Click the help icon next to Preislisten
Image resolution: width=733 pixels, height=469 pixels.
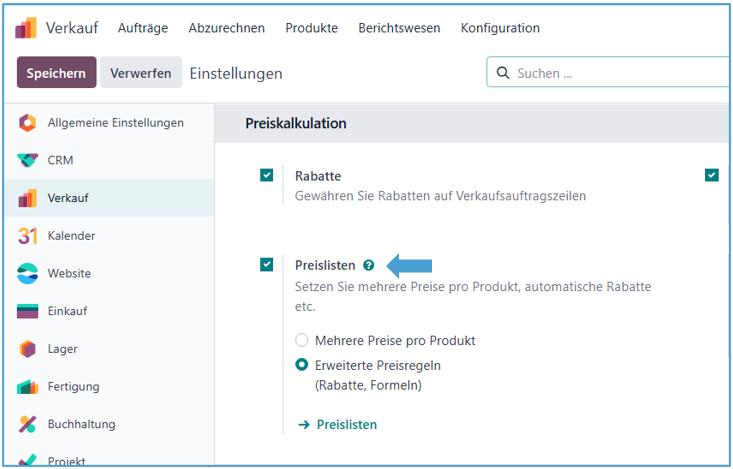pyautogui.click(x=369, y=265)
